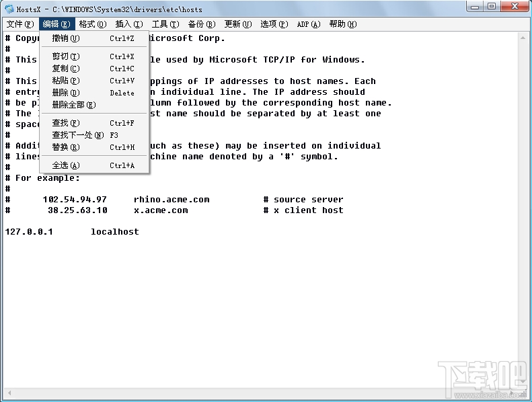
Task: Open the 文件(F) menu
Action: pyautogui.click(x=20, y=24)
